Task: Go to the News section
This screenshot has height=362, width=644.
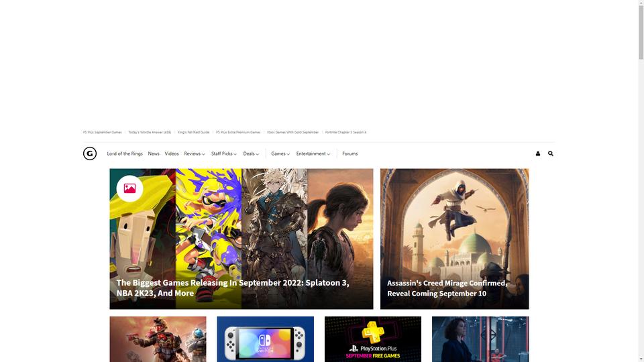Action: click(x=154, y=154)
